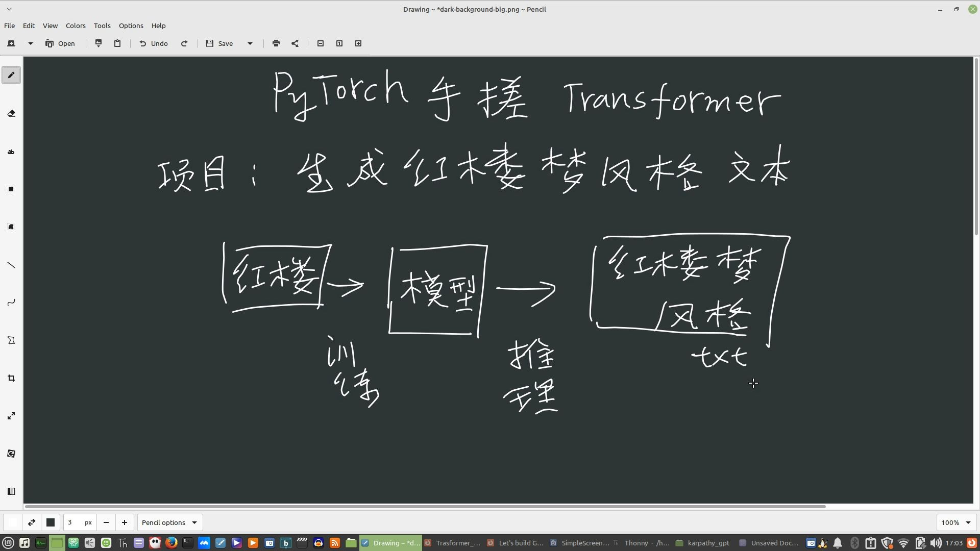This screenshot has width=980, height=551.
Task: Activate the Crop tool
Action: click(11, 379)
